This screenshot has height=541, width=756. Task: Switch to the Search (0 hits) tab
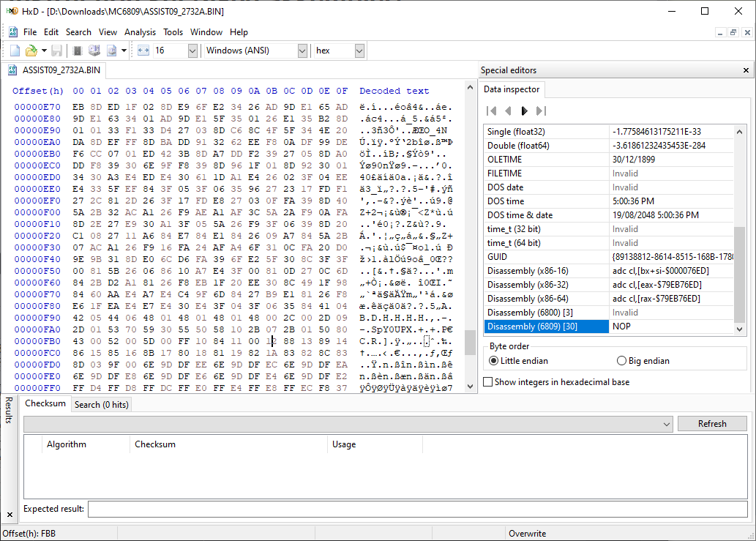[101, 405]
